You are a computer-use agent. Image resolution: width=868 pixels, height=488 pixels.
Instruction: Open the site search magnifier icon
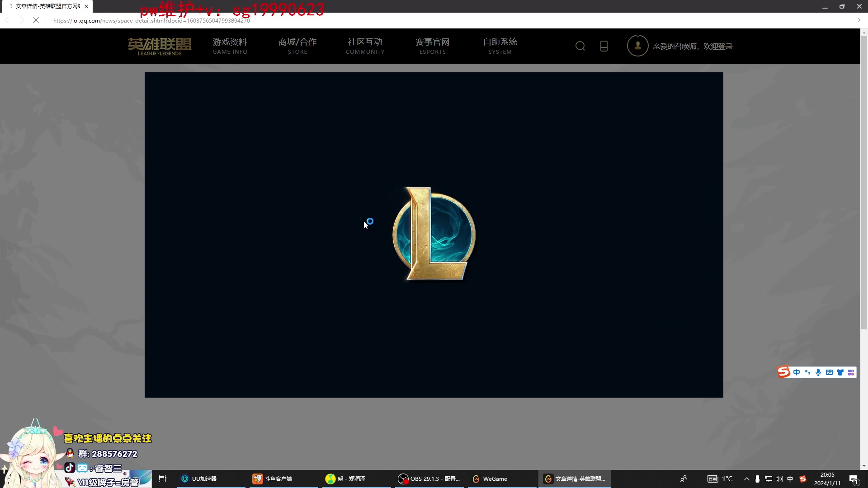pyautogui.click(x=580, y=46)
